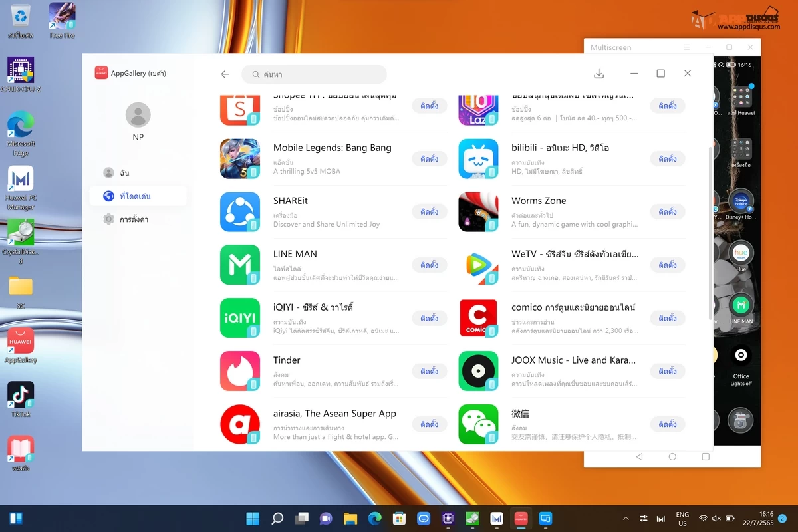Open the iQIYI app icon

[240, 318]
